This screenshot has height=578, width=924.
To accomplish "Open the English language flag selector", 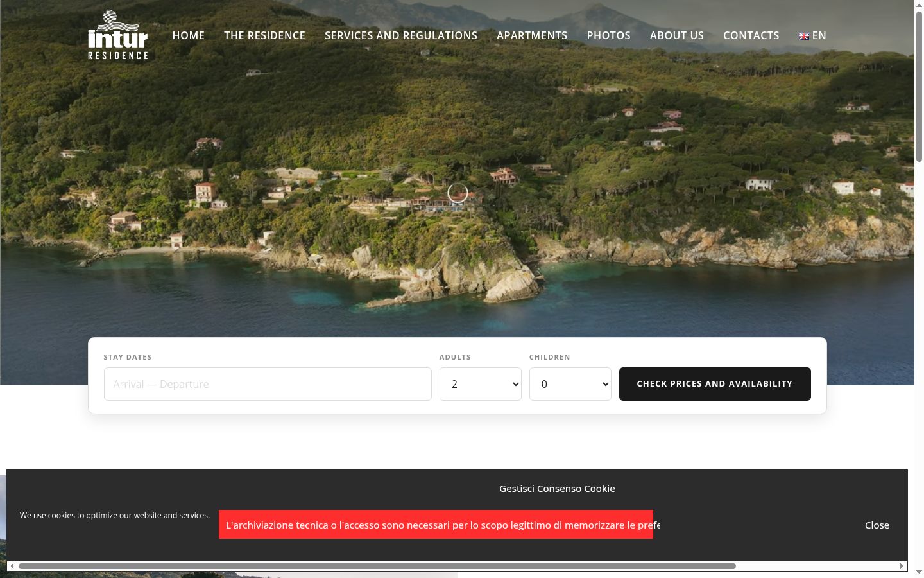I will coord(812,36).
